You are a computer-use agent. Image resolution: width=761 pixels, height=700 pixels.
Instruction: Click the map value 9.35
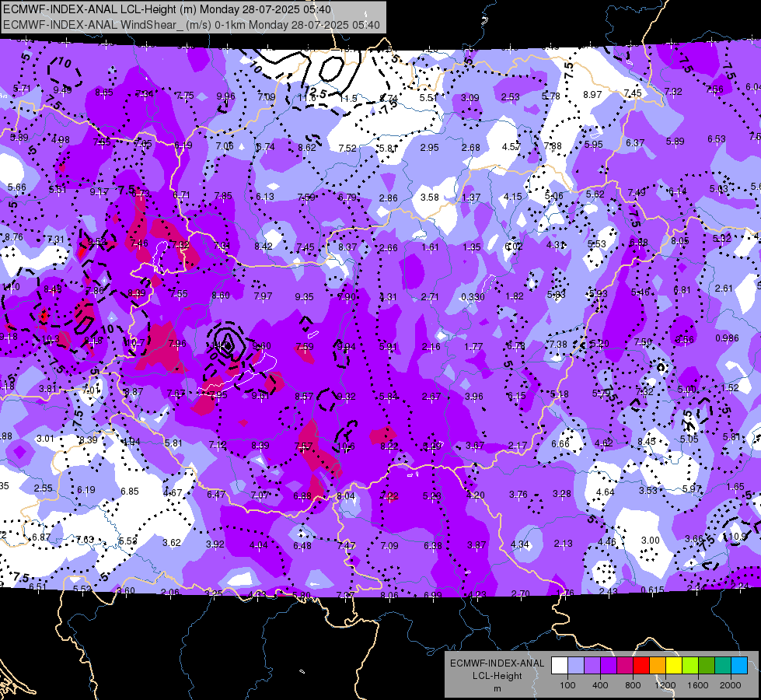click(304, 297)
